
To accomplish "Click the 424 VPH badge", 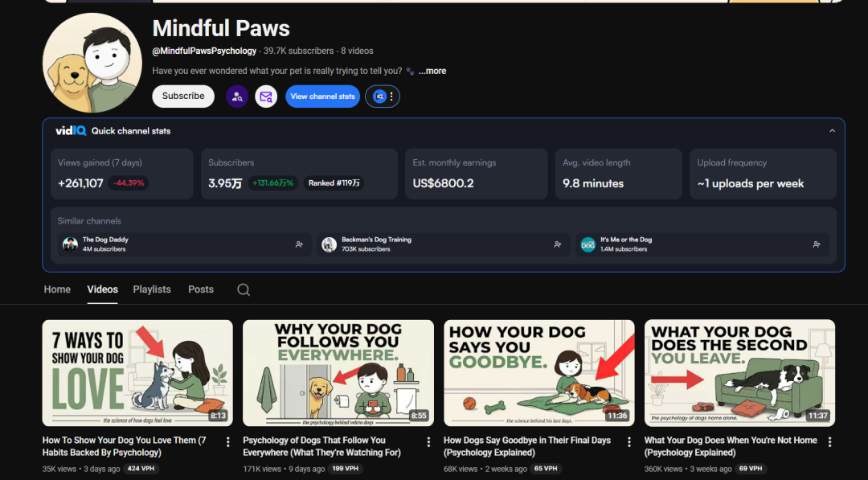I will (x=141, y=469).
